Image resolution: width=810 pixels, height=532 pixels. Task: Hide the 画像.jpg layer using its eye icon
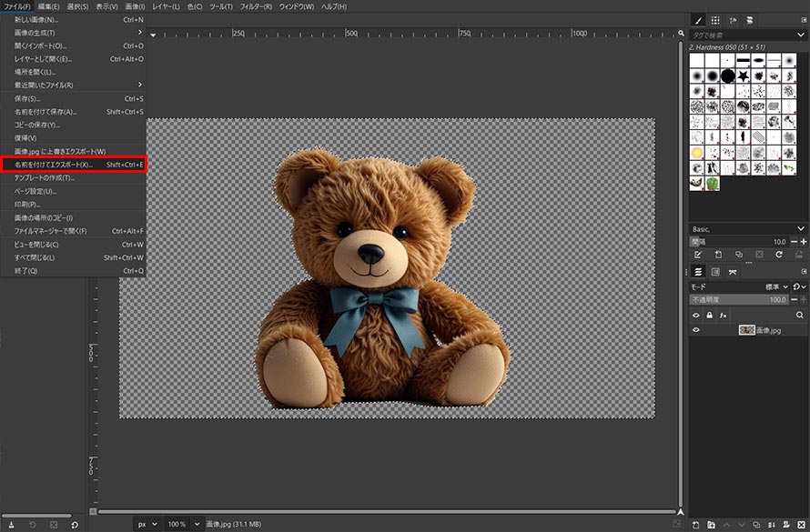click(x=697, y=330)
